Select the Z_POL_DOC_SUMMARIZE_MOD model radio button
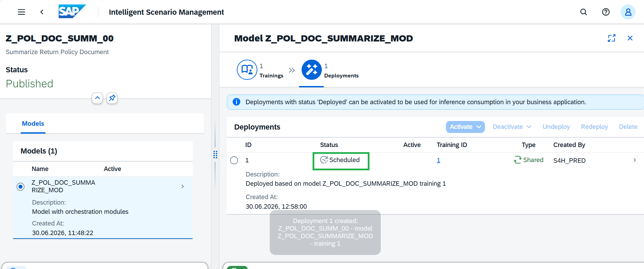The height and width of the screenshot is (269, 644). pos(21,186)
